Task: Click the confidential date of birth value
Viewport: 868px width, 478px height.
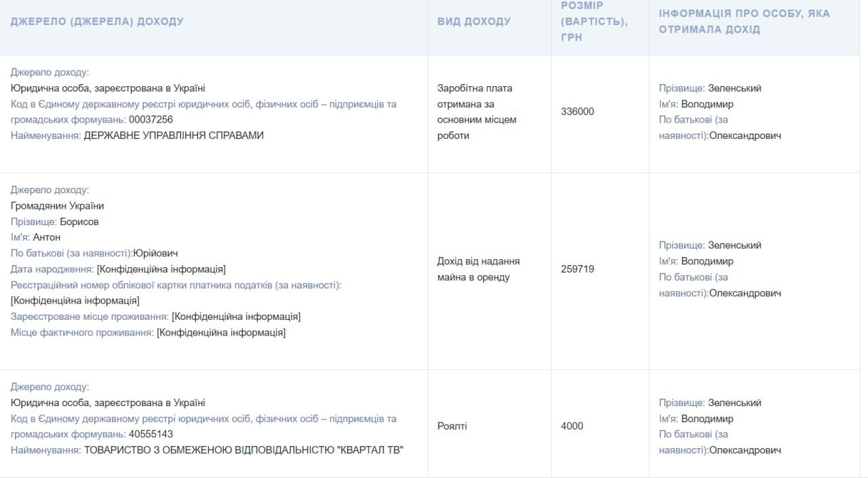Action: click(x=161, y=269)
